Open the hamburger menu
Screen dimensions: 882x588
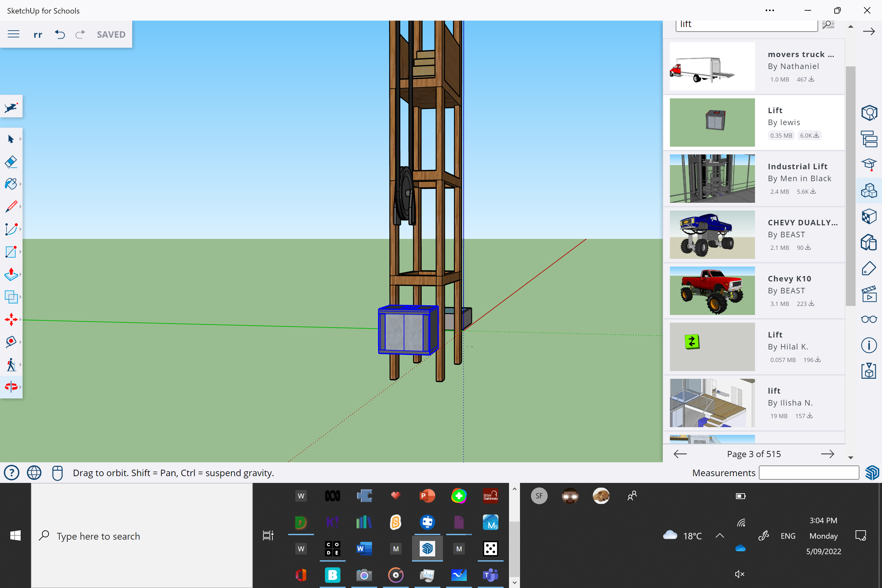(14, 34)
